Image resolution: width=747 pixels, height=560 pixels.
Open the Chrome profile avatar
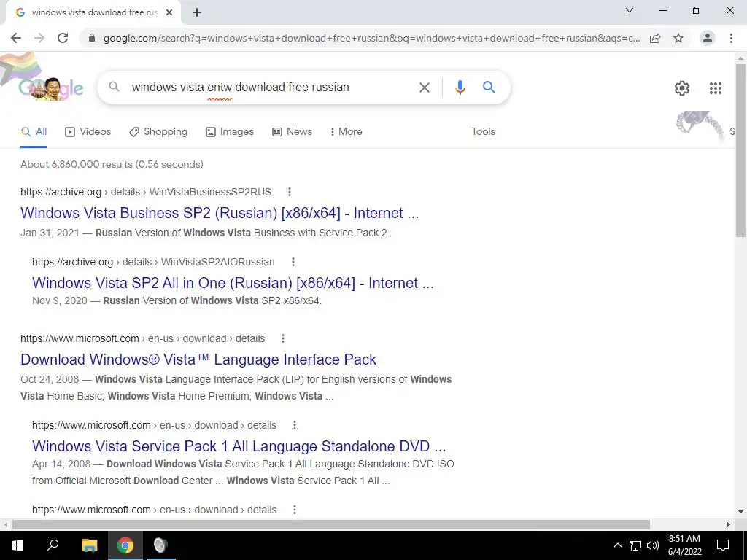(x=708, y=38)
